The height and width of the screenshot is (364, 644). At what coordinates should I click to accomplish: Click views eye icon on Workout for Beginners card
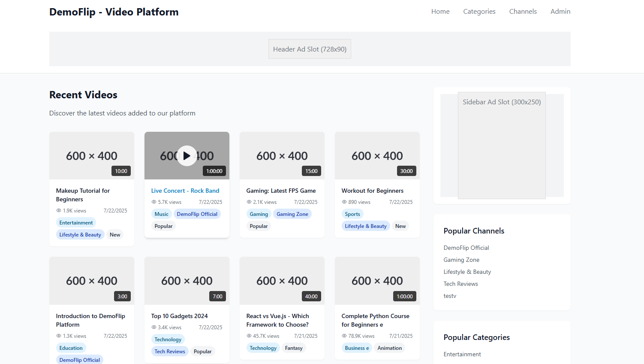pyautogui.click(x=344, y=202)
